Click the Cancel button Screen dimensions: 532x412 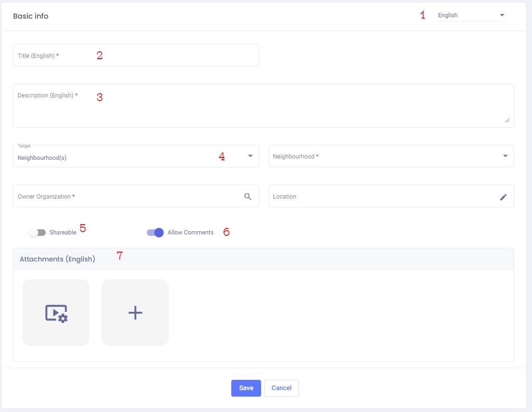click(x=281, y=388)
